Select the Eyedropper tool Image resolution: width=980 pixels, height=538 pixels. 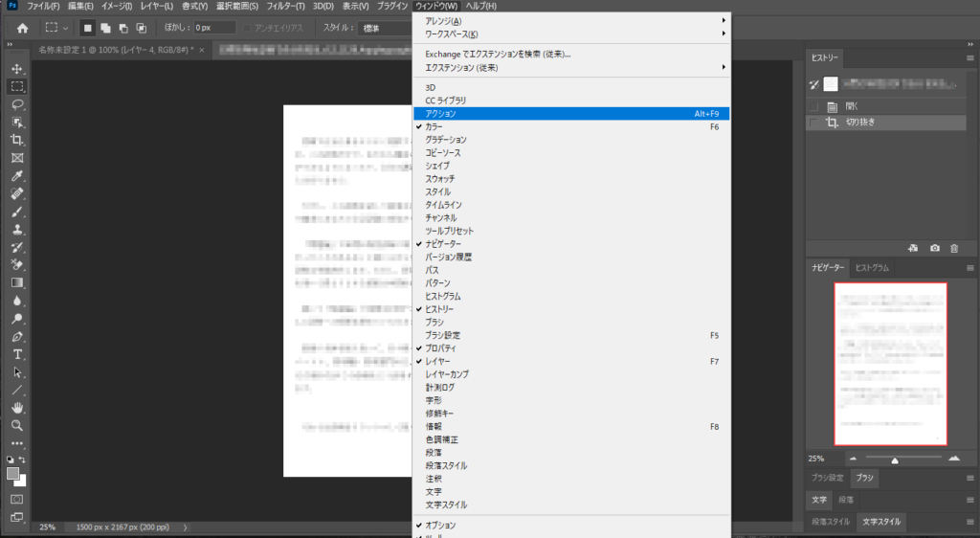[17, 176]
